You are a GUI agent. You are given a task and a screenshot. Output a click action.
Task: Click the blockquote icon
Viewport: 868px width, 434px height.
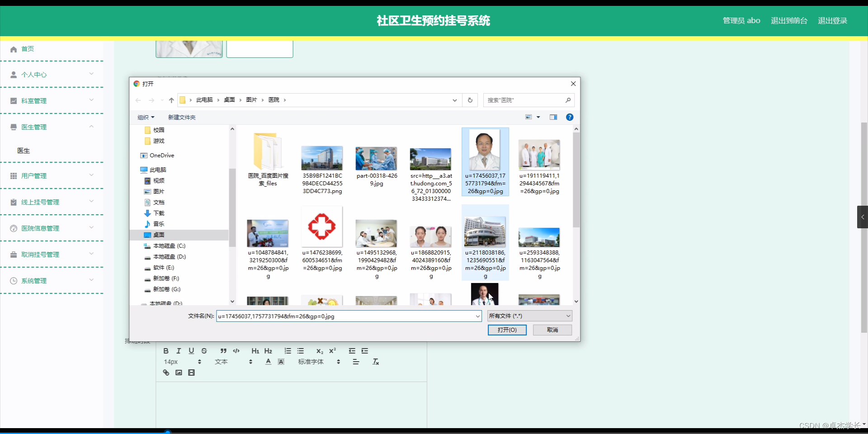click(223, 351)
